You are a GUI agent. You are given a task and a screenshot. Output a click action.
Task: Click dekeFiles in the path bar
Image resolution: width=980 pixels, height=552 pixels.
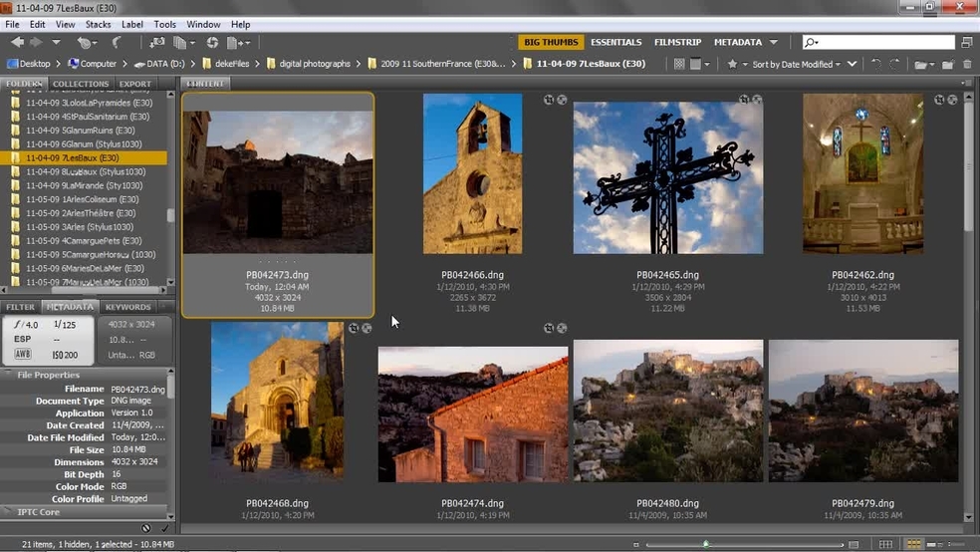click(226, 63)
